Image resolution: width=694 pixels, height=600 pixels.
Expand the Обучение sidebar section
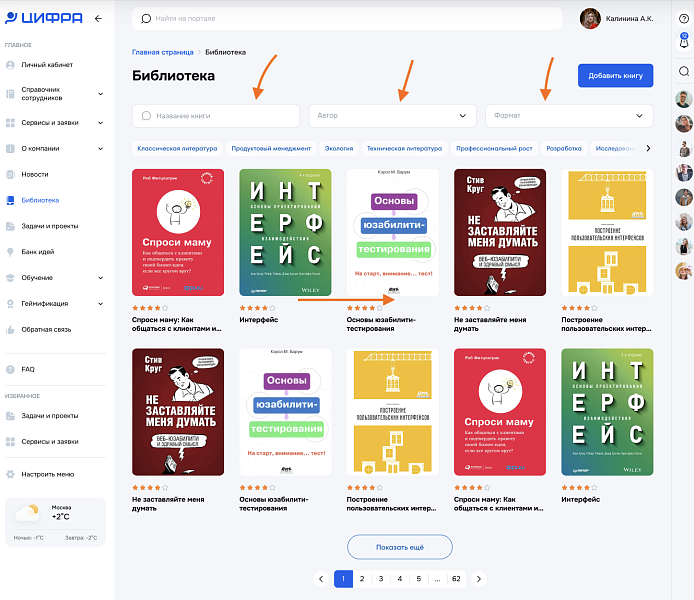pyautogui.click(x=101, y=278)
